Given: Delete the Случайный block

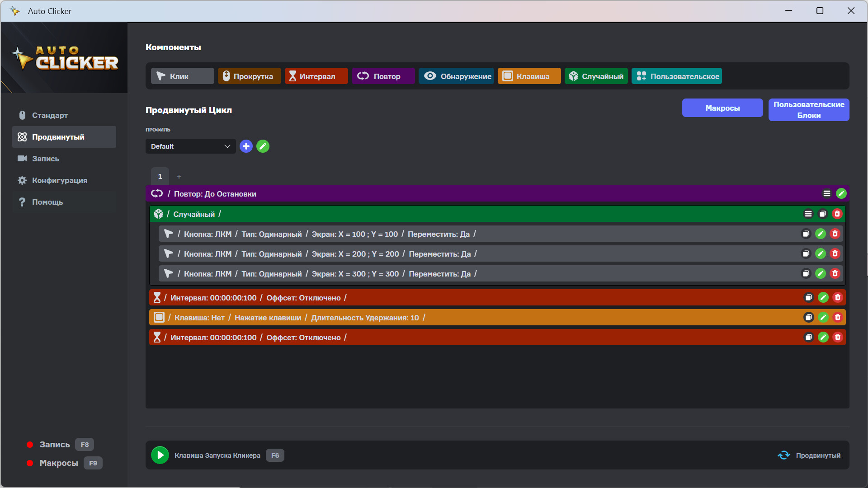Looking at the screenshot, I should pyautogui.click(x=837, y=214).
